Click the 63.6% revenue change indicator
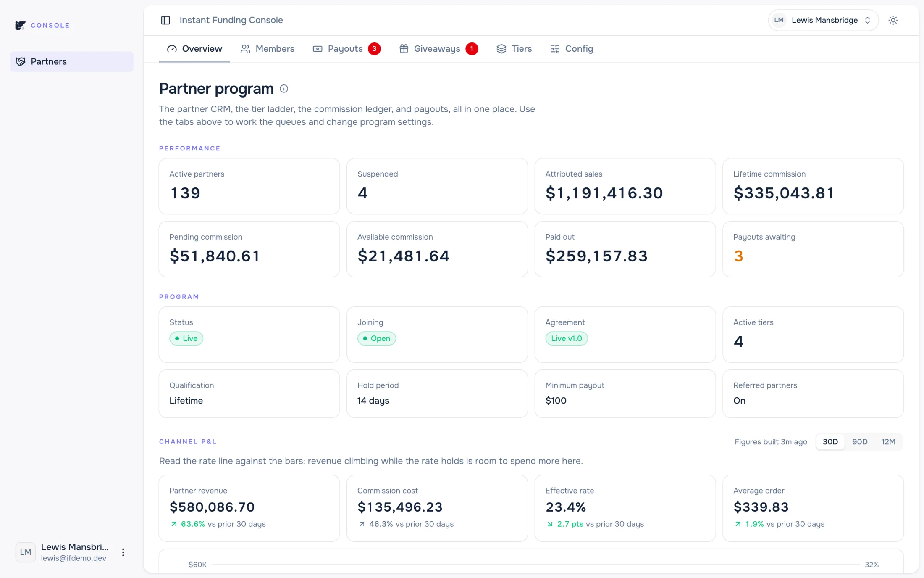Screen dimensions: 924x578 [x=188, y=524]
